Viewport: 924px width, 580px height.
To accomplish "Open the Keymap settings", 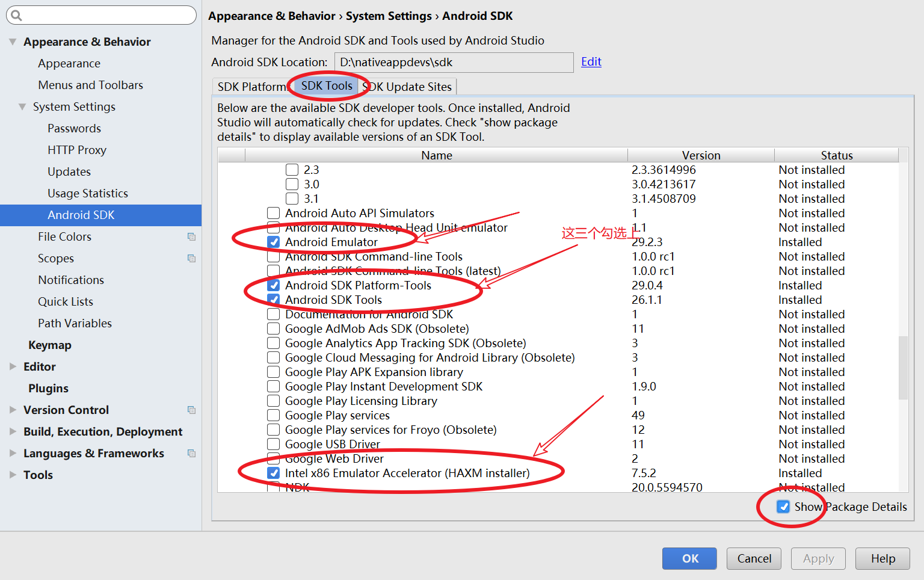I will (x=49, y=345).
